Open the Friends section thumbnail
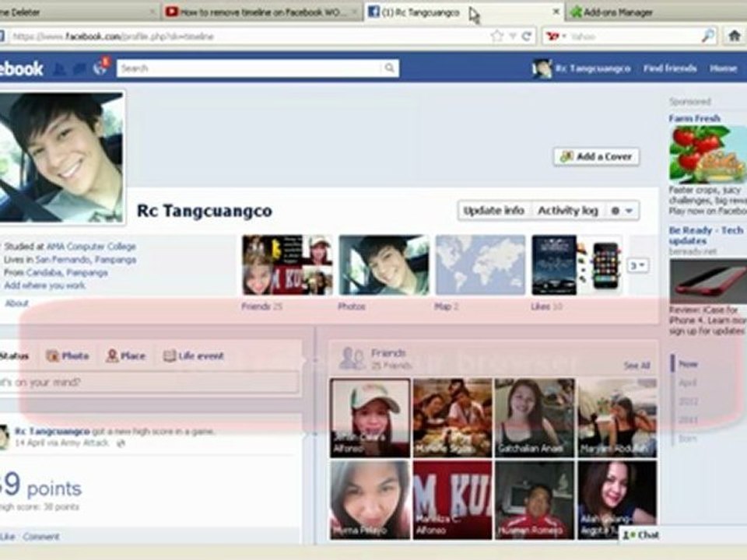Image resolution: width=747 pixels, height=560 pixels. click(287, 265)
